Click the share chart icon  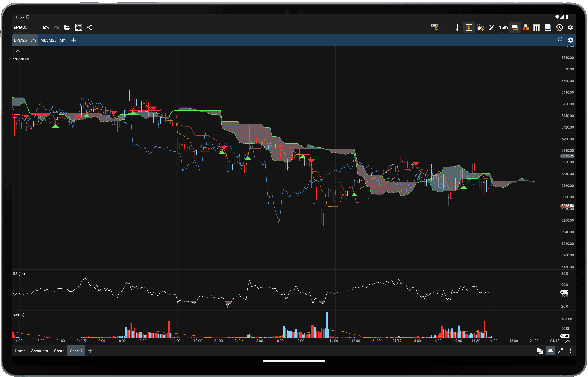pos(89,27)
